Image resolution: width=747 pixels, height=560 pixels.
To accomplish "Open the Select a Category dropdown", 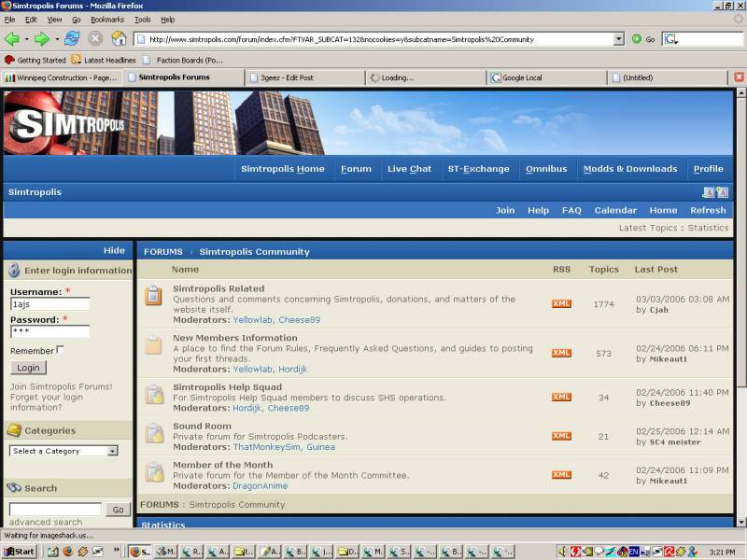I will coord(63,451).
